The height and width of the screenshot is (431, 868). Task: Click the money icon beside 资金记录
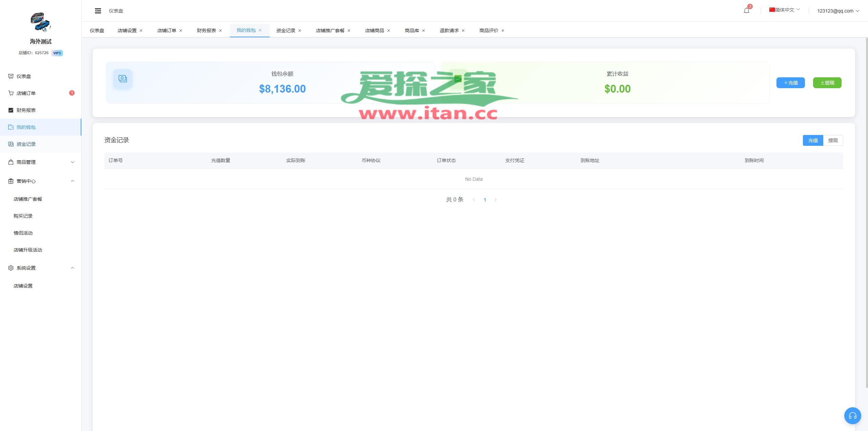click(x=11, y=144)
